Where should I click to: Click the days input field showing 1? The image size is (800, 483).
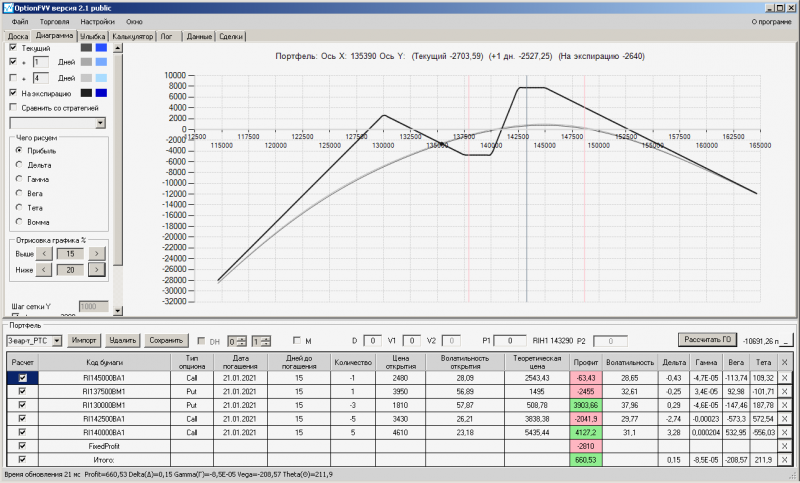coord(41,62)
